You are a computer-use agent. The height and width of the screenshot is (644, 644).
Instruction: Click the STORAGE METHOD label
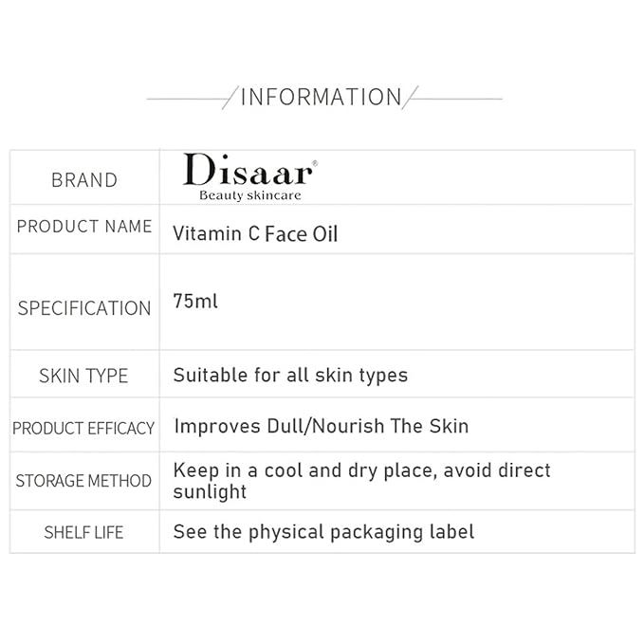coord(83,481)
